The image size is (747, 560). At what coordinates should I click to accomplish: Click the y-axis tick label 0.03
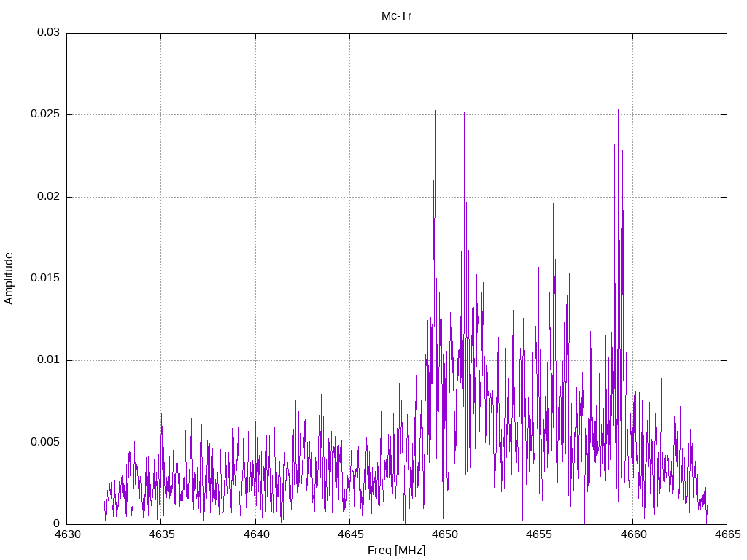pyautogui.click(x=49, y=32)
